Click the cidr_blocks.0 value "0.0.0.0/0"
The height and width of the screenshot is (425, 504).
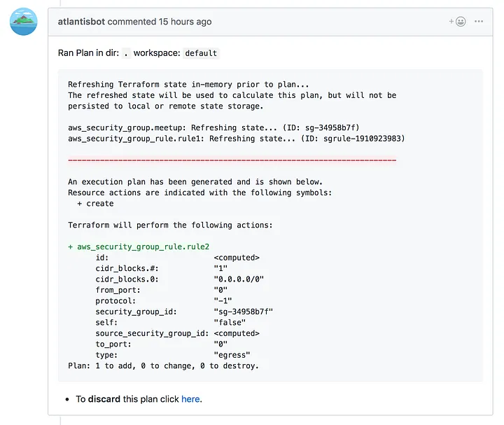point(239,279)
